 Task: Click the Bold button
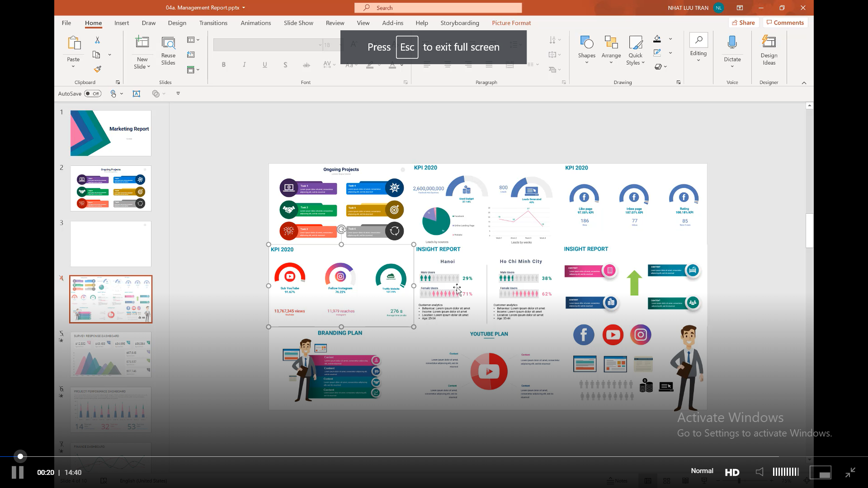point(223,65)
